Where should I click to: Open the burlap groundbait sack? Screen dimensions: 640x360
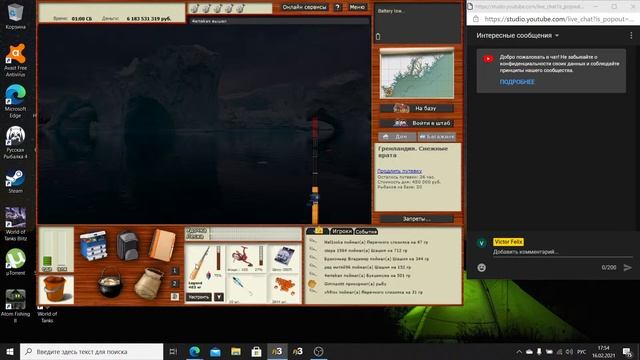pos(149,284)
